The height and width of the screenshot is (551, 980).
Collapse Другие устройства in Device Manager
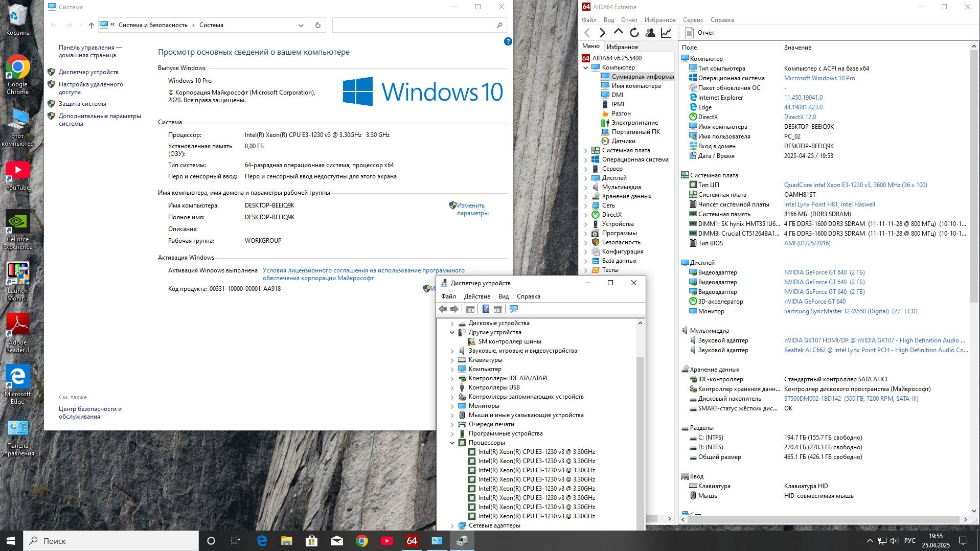point(452,332)
